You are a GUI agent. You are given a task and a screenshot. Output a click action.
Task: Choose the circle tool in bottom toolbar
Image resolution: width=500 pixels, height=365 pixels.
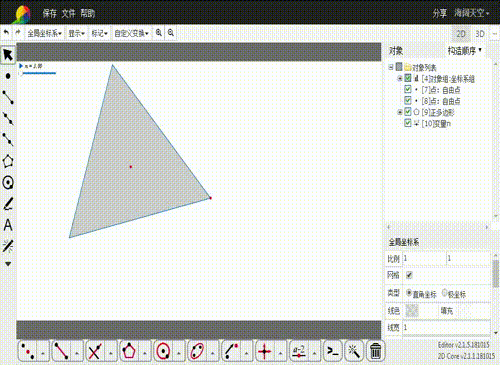163,351
